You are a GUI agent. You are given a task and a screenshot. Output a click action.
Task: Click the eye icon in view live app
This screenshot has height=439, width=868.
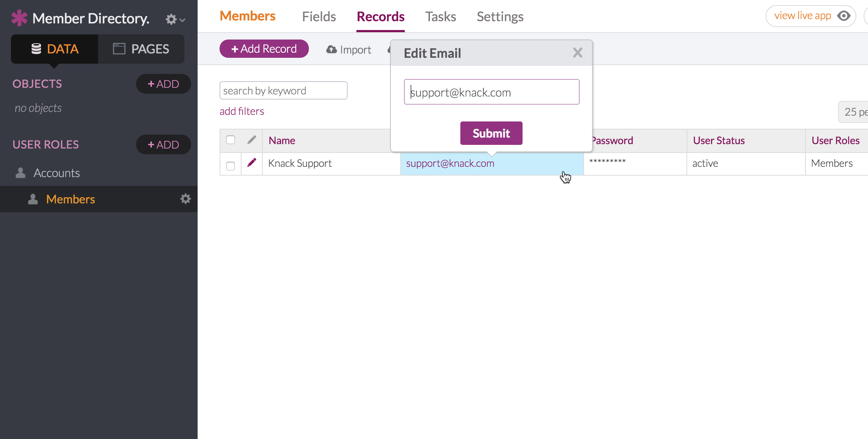845,16
